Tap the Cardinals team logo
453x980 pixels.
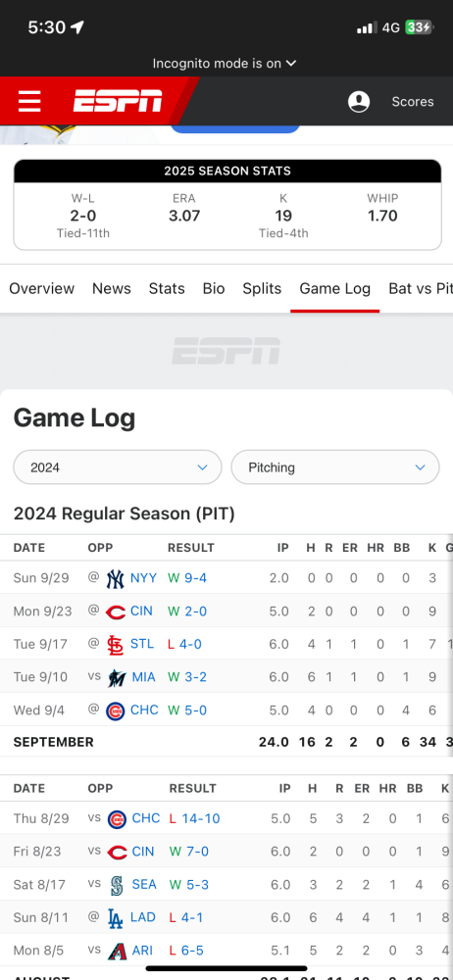(115, 645)
